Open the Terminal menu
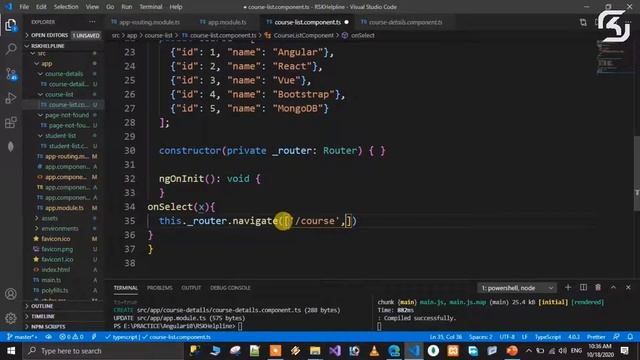The width and height of the screenshot is (640, 360). coord(151,7)
